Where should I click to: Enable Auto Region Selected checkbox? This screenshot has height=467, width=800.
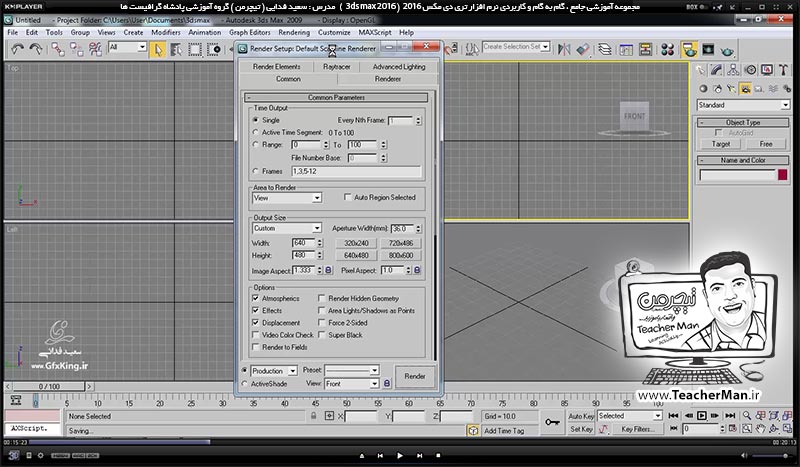point(348,197)
